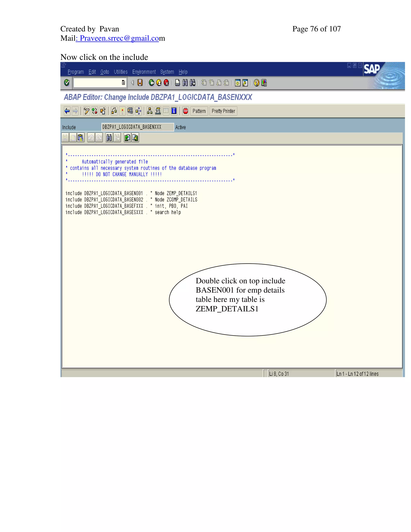Open the Utilities menu
Screen dimensions: 411x532
point(121,72)
